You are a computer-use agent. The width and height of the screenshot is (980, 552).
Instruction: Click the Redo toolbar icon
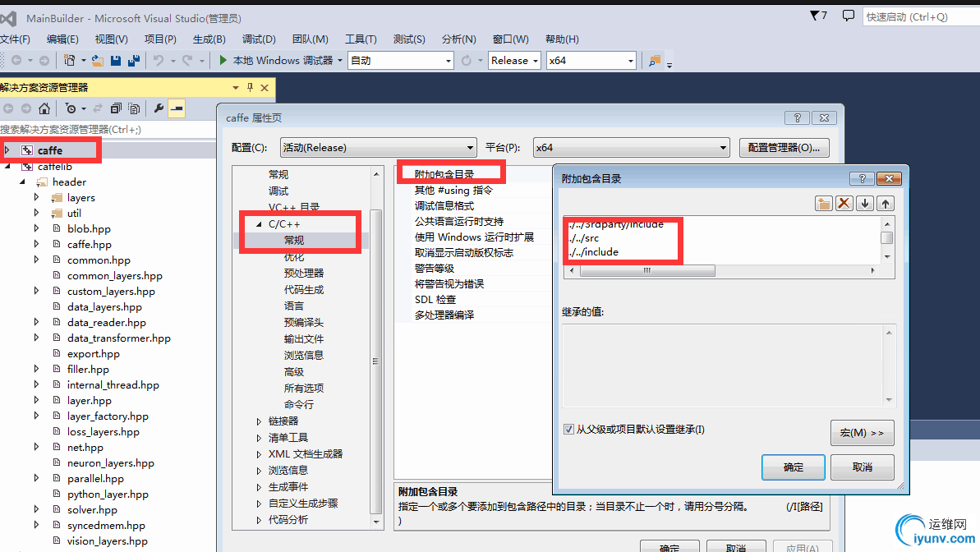pos(186,61)
